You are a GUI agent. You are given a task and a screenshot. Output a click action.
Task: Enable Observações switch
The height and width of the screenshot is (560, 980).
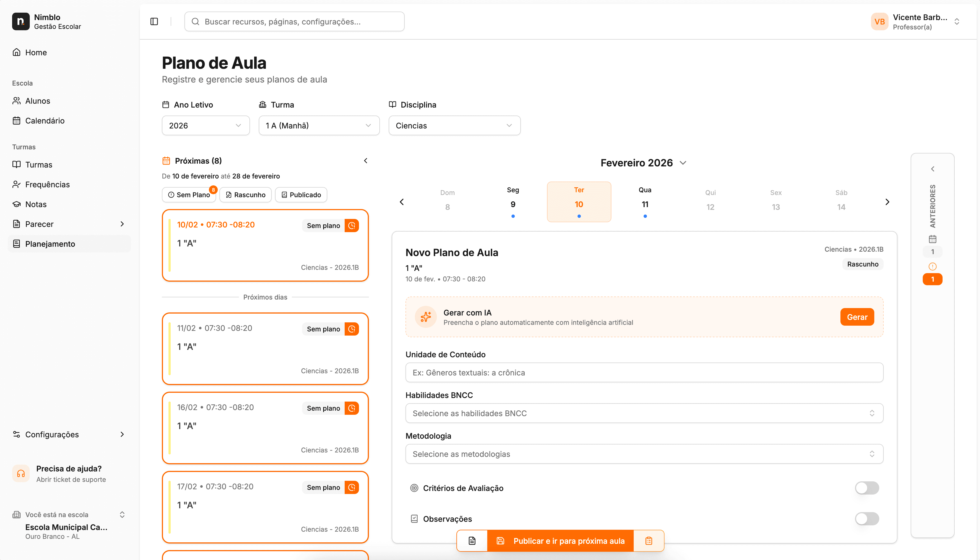pyautogui.click(x=867, y=519)
